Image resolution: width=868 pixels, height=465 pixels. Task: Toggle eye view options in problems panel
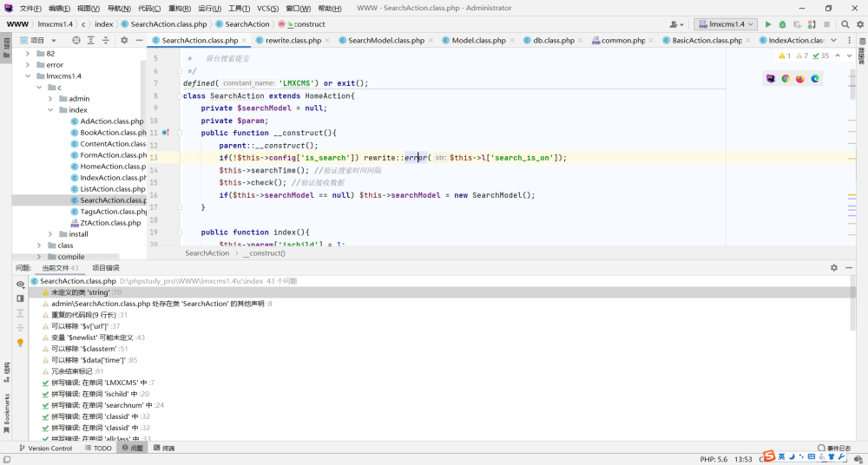[x=21, y=284]
